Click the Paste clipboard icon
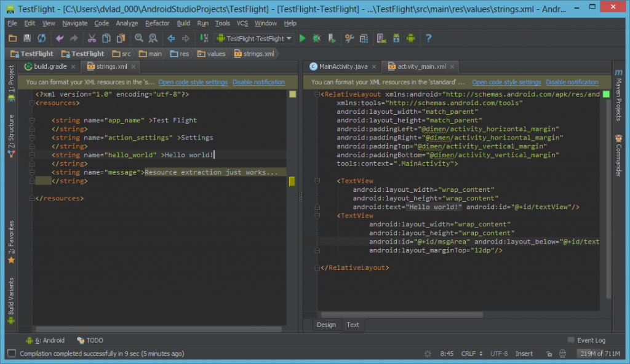Screen dimensions: 630x364 click(121, 39)
